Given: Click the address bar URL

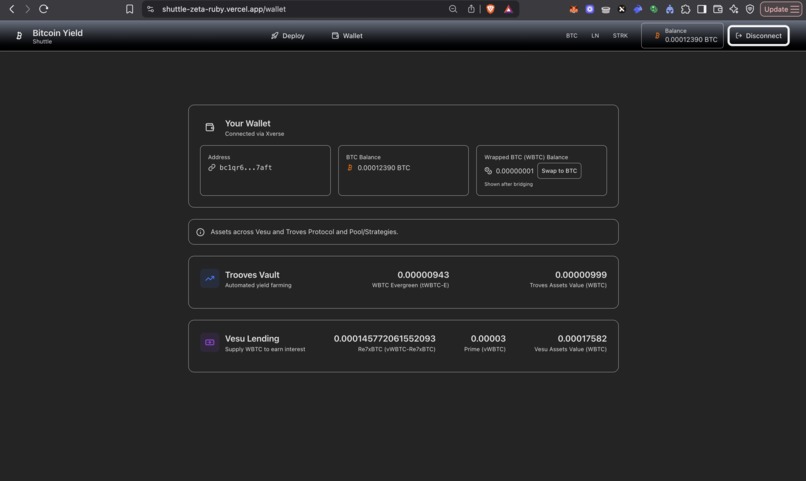Looking at the screenshot, I should coord(224,9).
